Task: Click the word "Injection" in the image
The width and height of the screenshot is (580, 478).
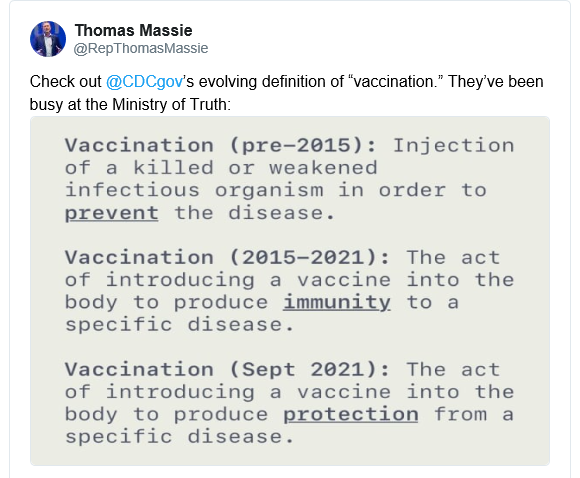Action: [453, 145]
